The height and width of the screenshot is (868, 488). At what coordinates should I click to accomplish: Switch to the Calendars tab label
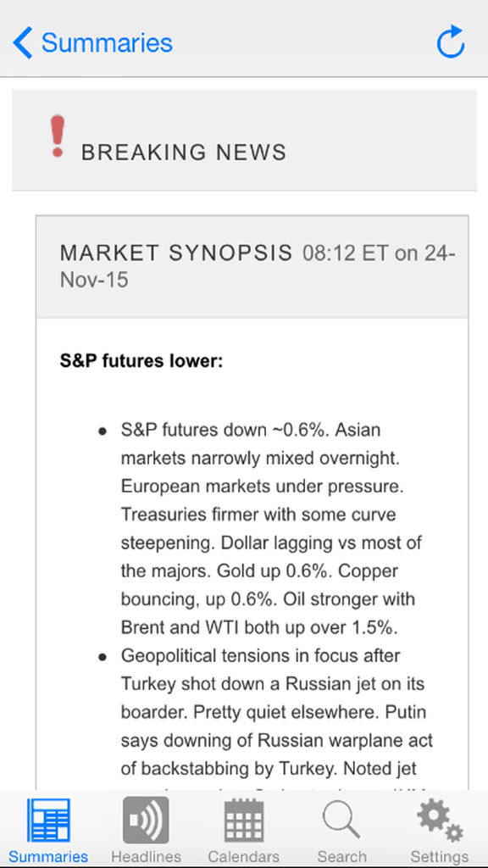(x=244, y=856)
